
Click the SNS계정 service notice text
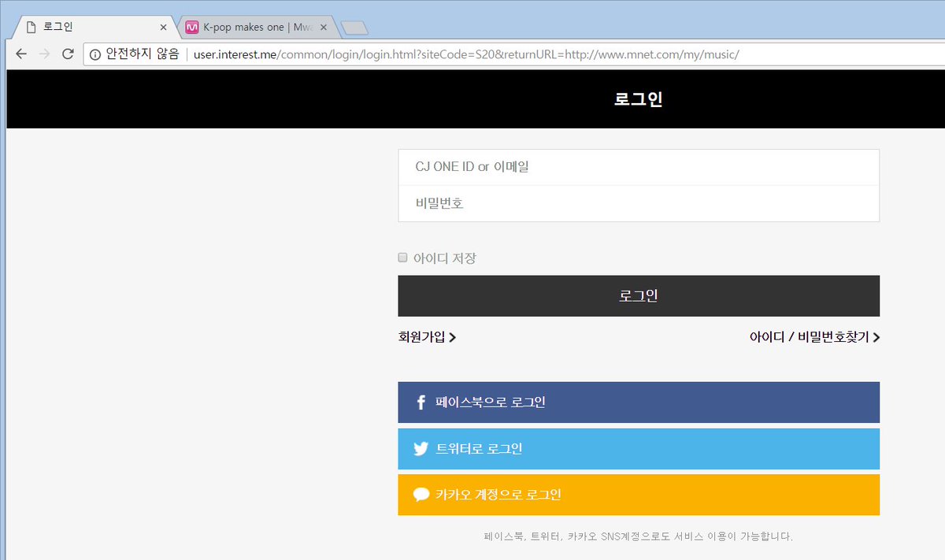click(x=638, y=536)
